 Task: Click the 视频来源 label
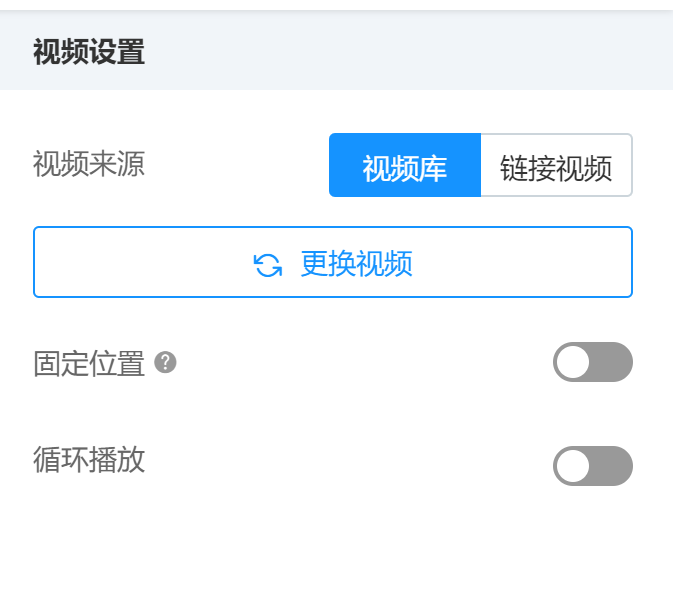(x=89, y=164)
